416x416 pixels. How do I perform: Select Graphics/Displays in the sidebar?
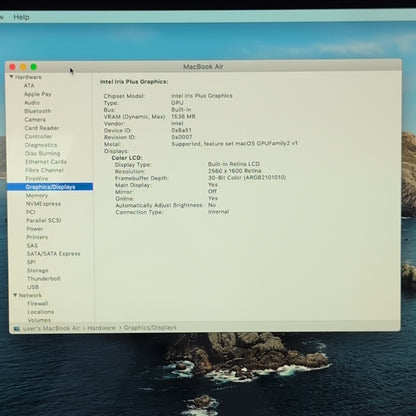(50, 187)
